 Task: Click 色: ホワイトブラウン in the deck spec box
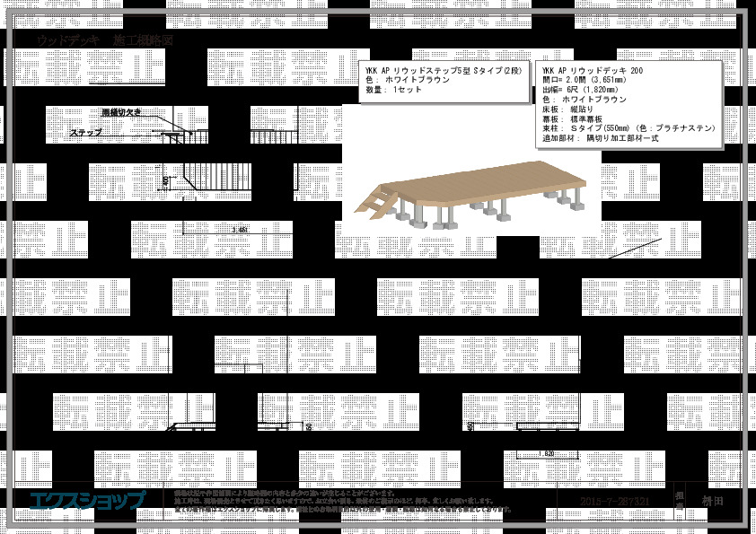[584, 100]
